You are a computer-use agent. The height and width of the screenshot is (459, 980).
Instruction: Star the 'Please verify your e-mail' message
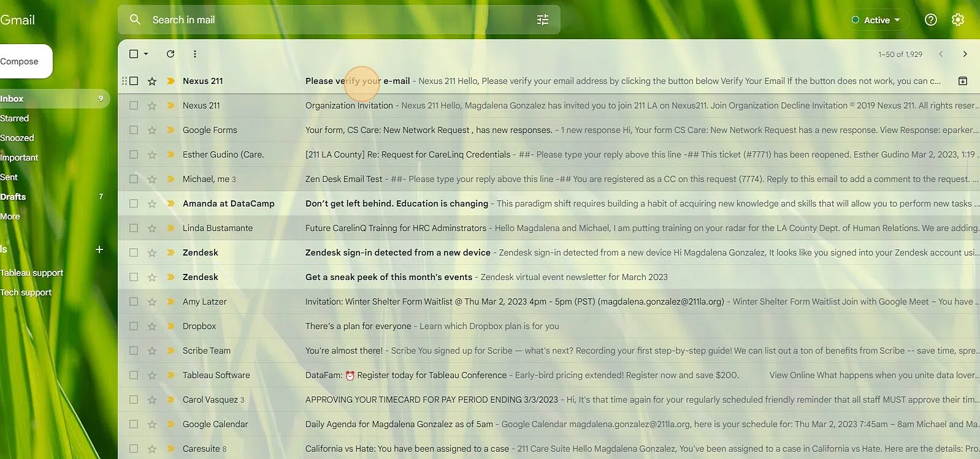click(152, 81)
